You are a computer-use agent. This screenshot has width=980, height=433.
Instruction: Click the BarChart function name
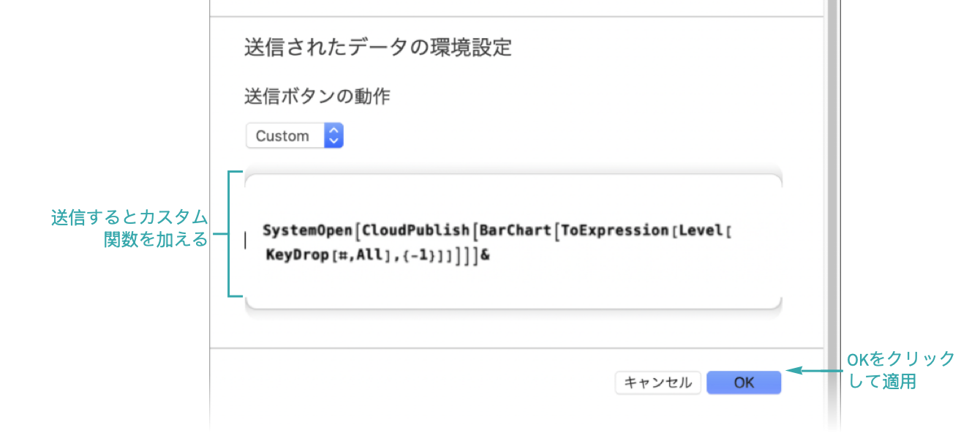click(x=516, y=230)
